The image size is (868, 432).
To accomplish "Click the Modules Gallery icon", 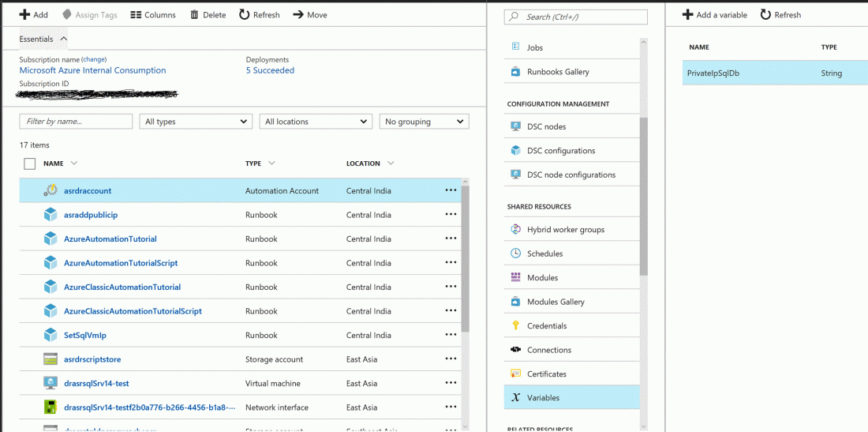I will pos(515,302).
